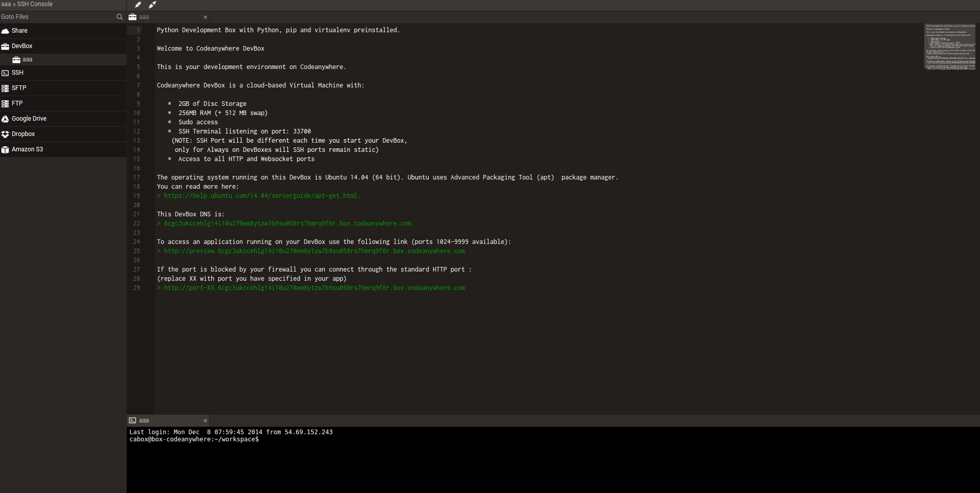Click the 'SSH Terminal listening on port: 33700' line

[239, 131]
